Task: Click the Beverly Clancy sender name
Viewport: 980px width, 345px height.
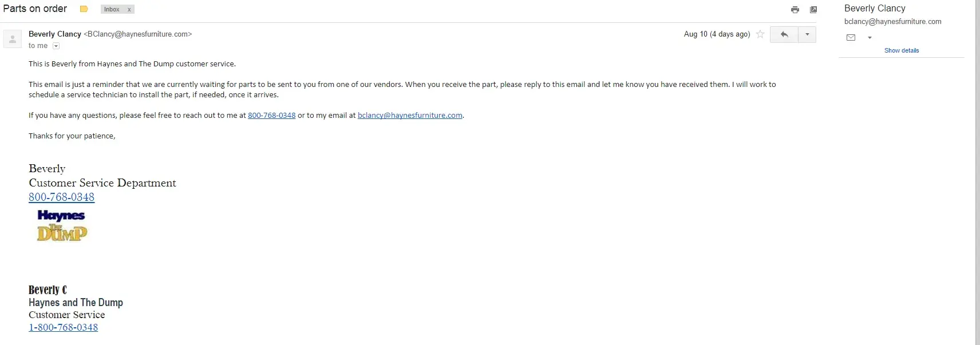Action: [x=55, y=34]
